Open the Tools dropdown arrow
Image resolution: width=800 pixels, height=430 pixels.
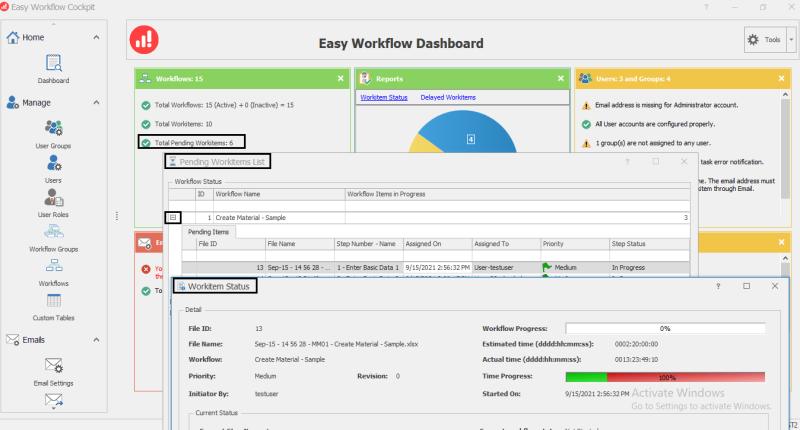[791, 40]
